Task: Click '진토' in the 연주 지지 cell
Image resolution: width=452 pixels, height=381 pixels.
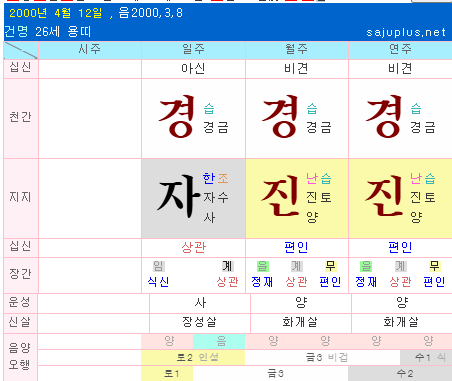Action: tap(423, 198)
